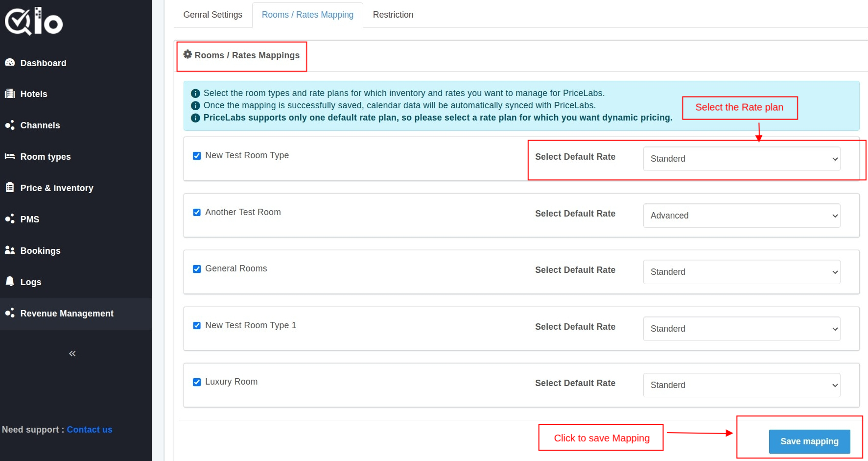Viewport: 868px width, 461px height.
Task: Switch to the Genral Settings tab
Action: (212, 15)
